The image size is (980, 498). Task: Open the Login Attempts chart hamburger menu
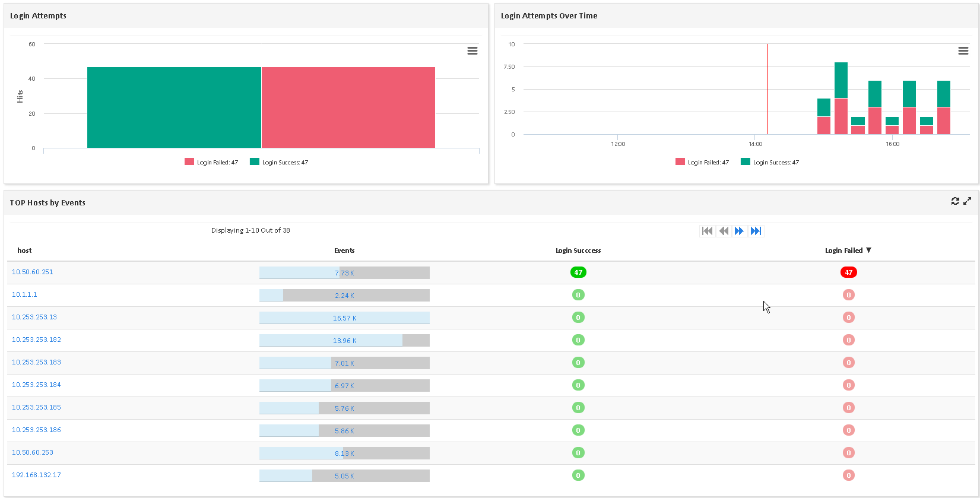tap(472, 51)
